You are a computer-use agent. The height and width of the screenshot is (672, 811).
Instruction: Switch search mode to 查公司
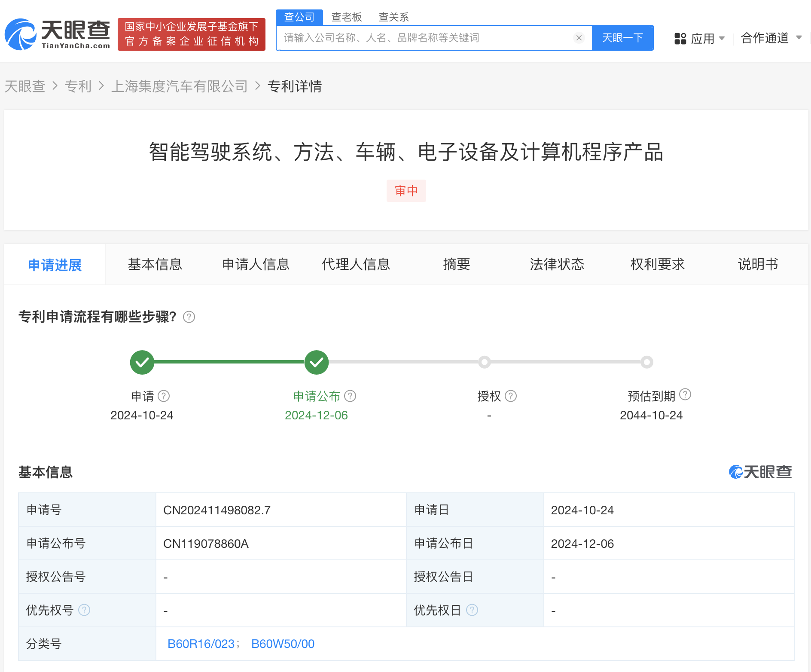point(299,17)
